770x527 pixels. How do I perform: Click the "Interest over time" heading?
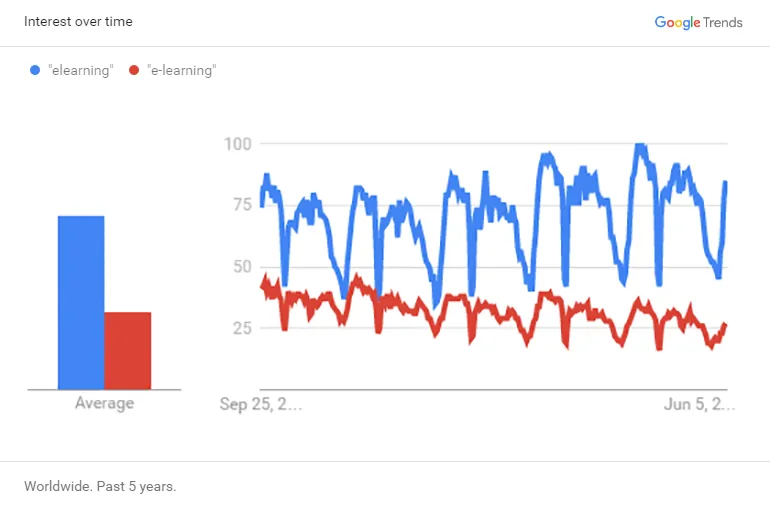point(78,22)
